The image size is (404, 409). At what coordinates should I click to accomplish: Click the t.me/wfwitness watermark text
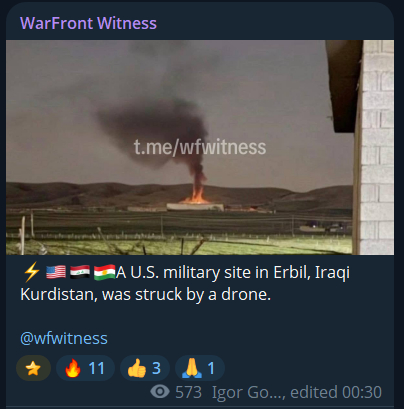pyautogui.click(x=200, y=147)
